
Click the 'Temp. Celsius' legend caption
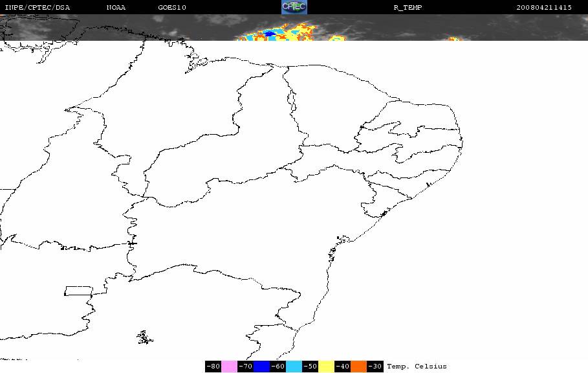tap(417, 367)
